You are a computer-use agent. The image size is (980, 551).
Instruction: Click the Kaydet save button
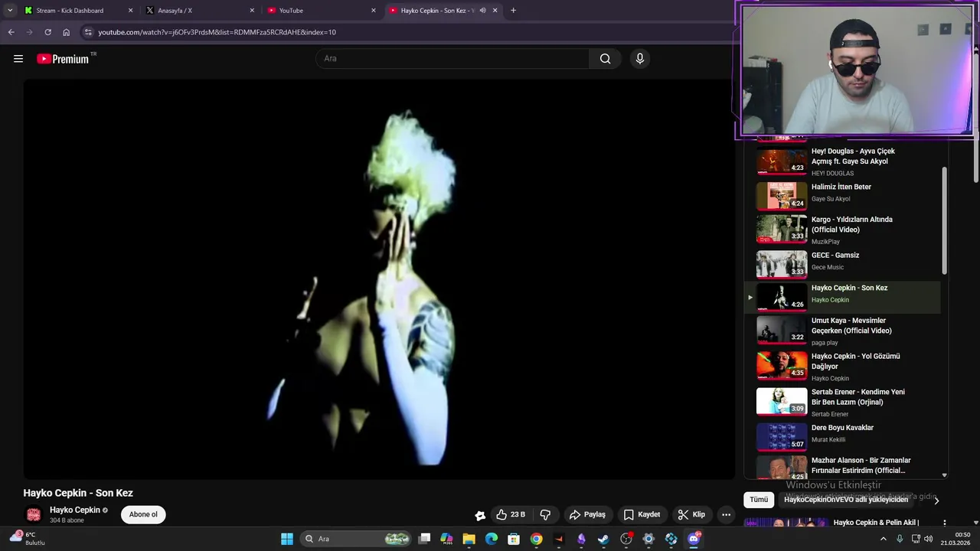point(642,514)
